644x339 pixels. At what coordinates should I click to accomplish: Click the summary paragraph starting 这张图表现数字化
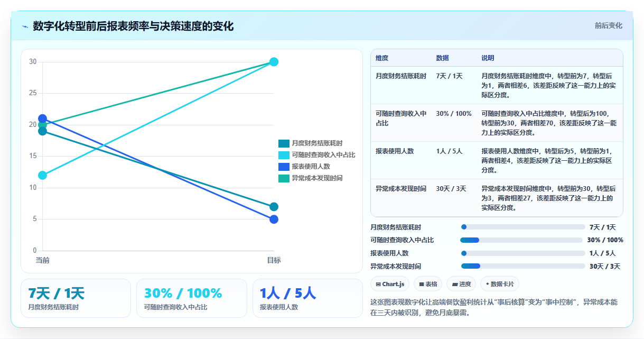pos(494,307)
